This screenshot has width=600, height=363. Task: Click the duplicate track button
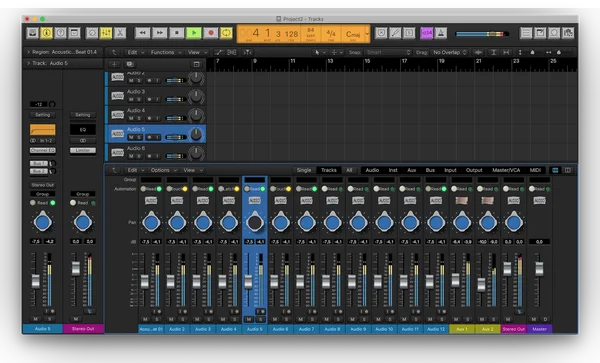pos(130,64)
